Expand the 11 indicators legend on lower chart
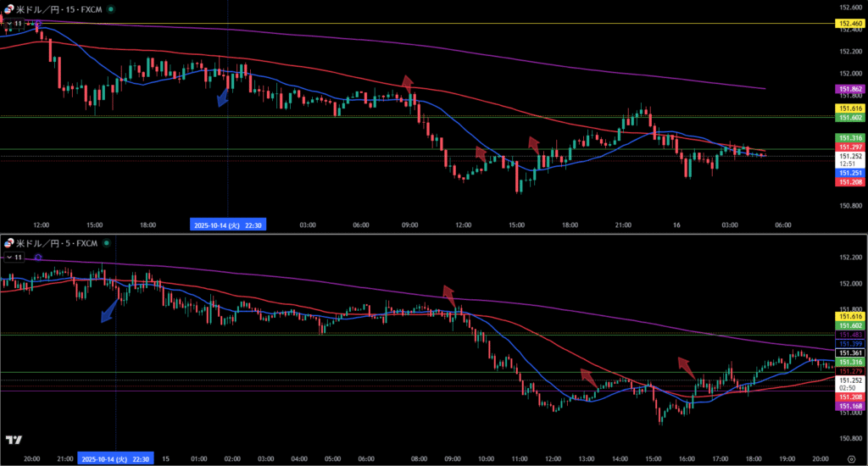The width and height of the screenshot is (868, 466). click(14, 257)
